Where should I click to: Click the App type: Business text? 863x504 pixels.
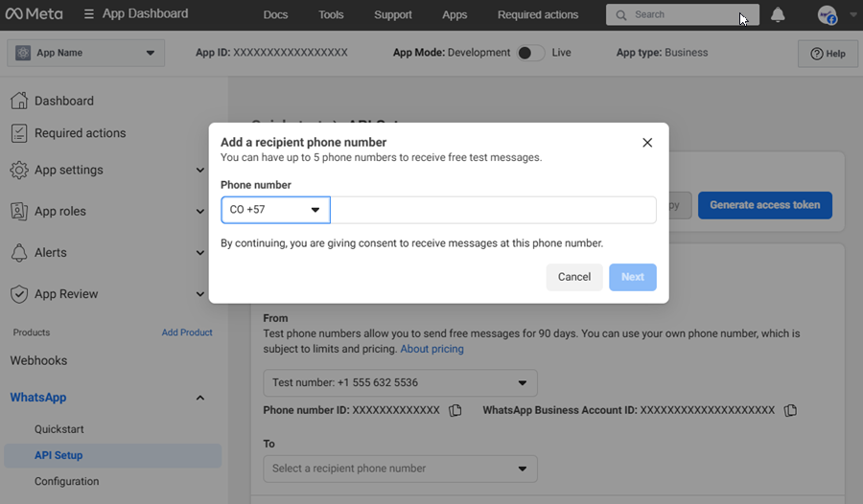click(x=662, y=53)
